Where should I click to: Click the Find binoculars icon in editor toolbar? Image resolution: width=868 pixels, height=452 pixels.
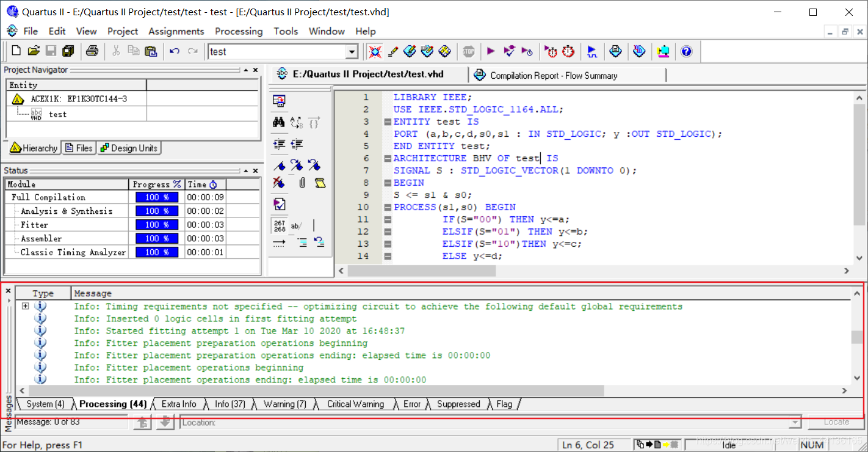pos(279,122)
